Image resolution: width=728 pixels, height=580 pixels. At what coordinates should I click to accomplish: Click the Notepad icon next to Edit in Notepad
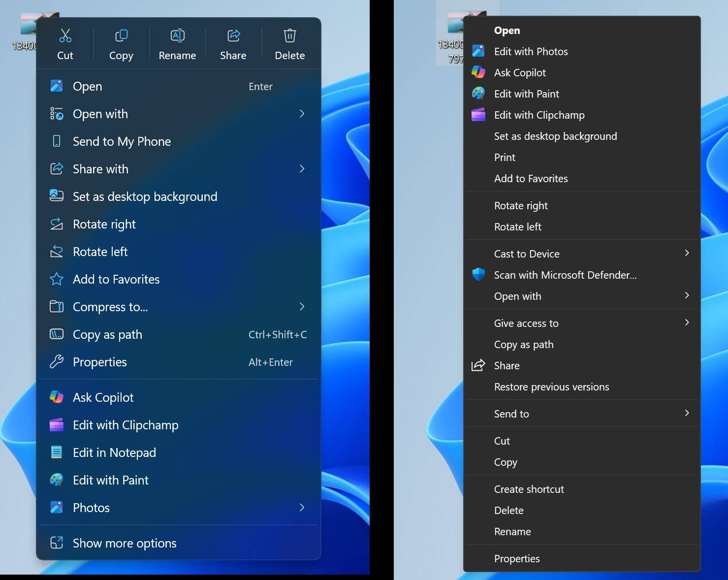pyautogui.click(x=57, y=452)
